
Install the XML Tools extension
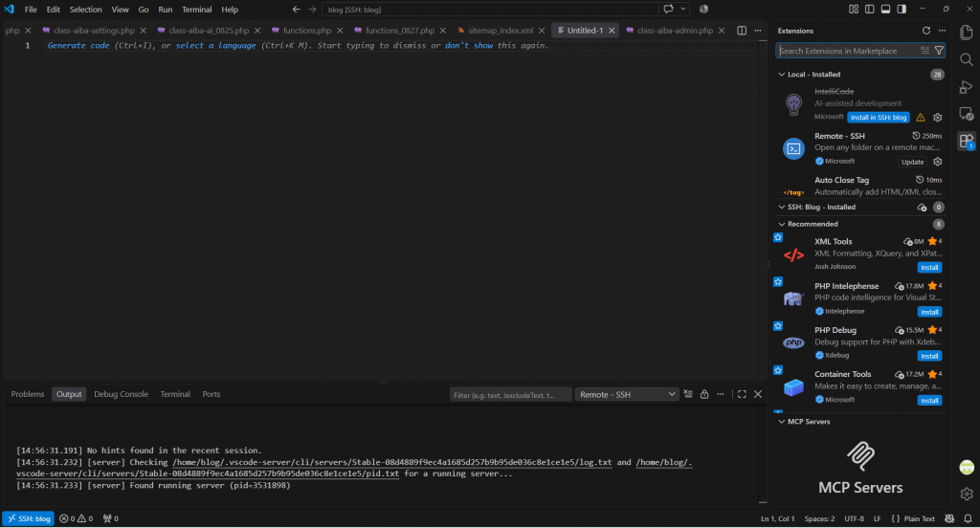(x=929, y=268)
